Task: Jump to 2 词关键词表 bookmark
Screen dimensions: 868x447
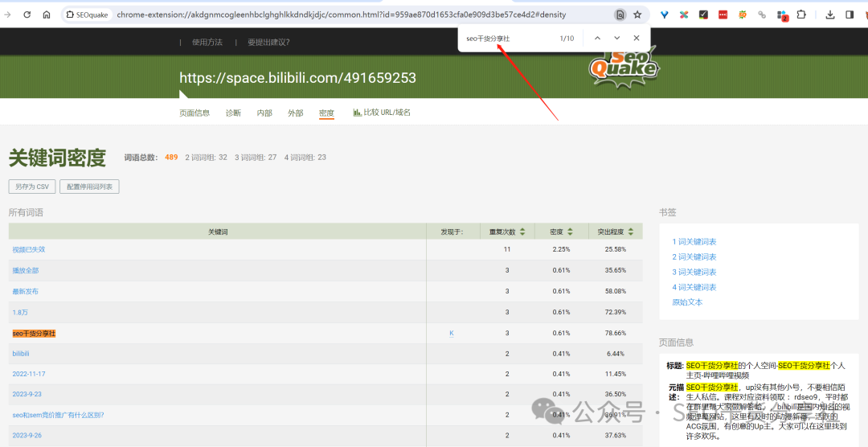Action: pyautogui.click(x=694, y=257)
